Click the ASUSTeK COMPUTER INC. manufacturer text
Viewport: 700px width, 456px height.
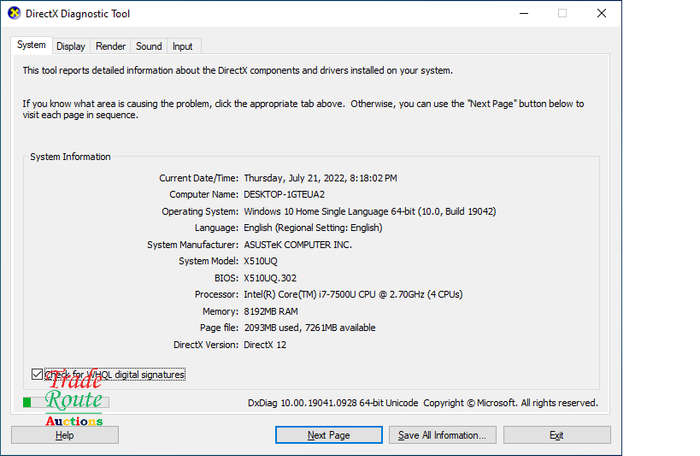pos(298,245)
